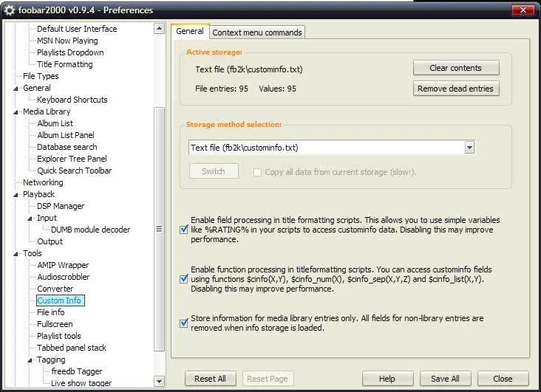The width and height of the screenshot is (541, 392).
Task: Select Default User Interface in tree
Action: click(77, 29)
